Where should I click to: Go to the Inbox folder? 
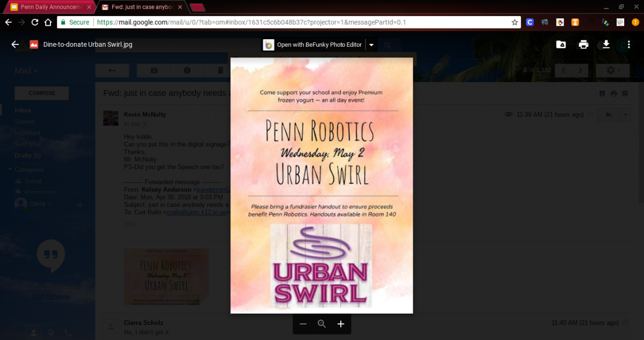[23, 110]
